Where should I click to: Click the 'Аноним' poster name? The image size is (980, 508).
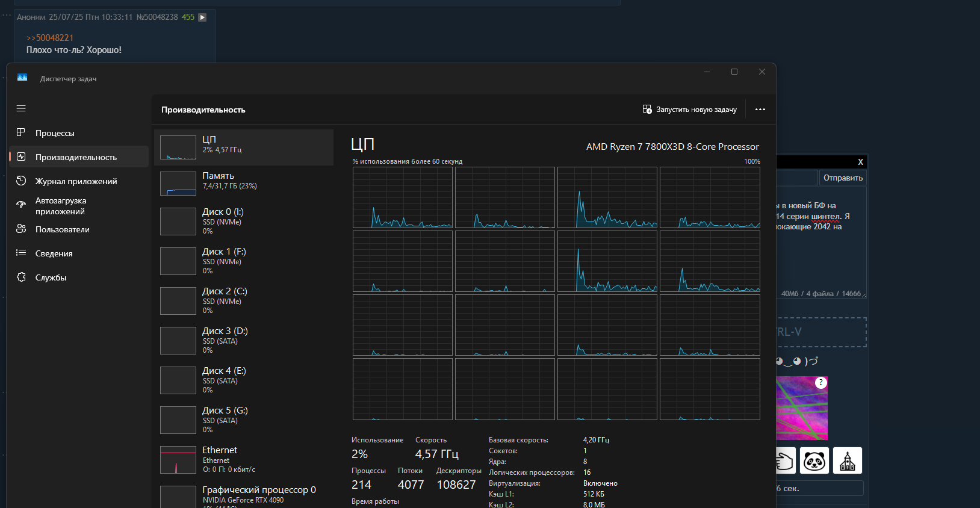[31, 17]
